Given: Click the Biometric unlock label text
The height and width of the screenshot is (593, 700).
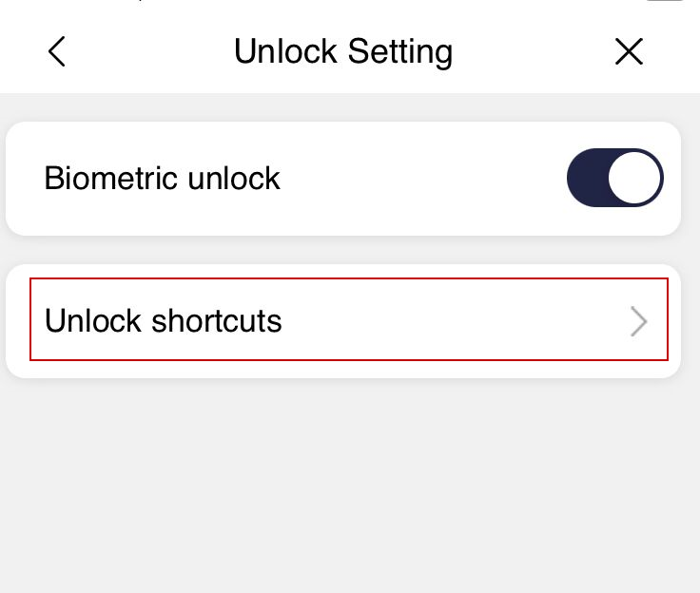Looking at the screenshot, I should click(x=162, y=178).
